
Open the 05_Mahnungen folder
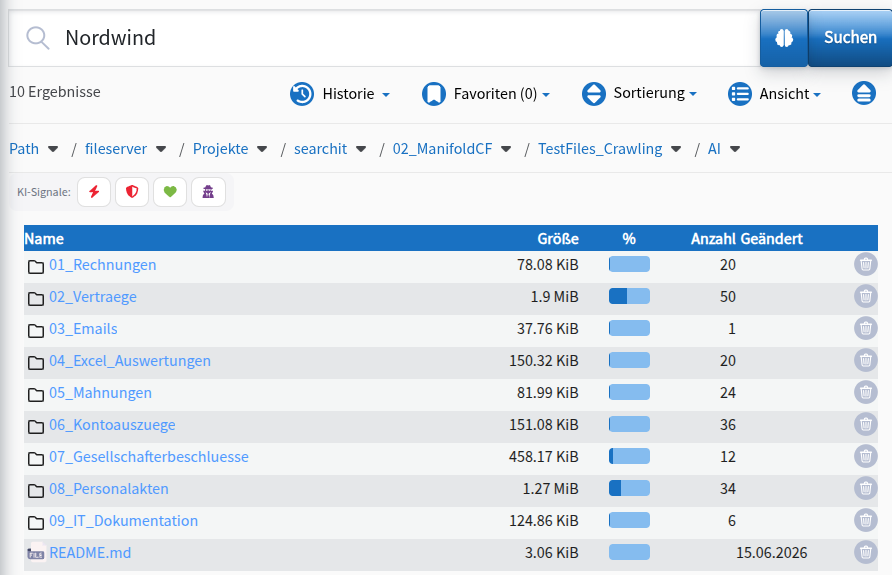[100, 393]
